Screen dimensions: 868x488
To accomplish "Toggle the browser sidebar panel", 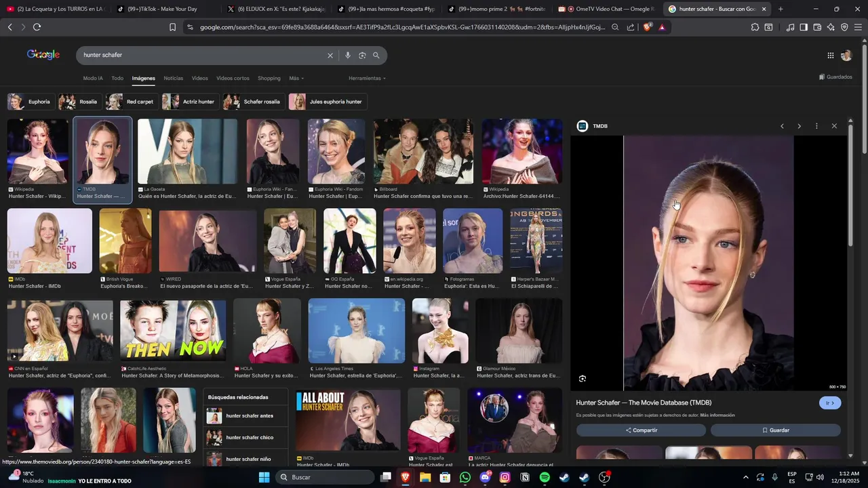I will [804, 27].
